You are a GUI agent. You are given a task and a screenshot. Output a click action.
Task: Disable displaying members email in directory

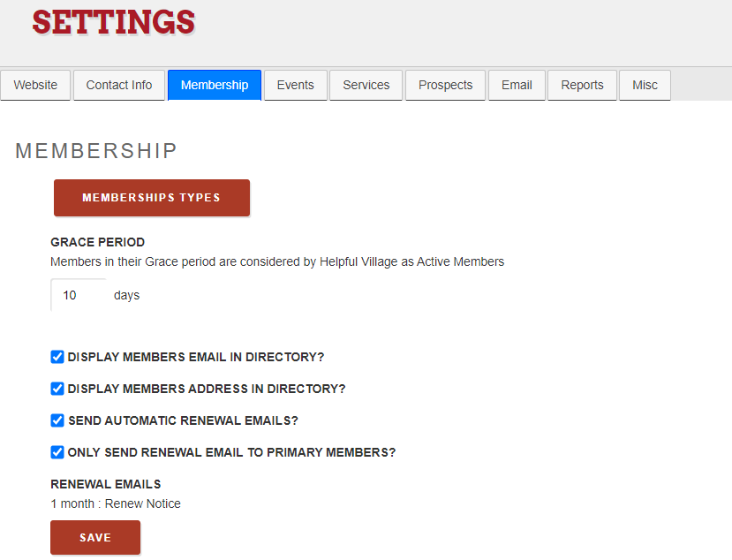tap(57, 357)
